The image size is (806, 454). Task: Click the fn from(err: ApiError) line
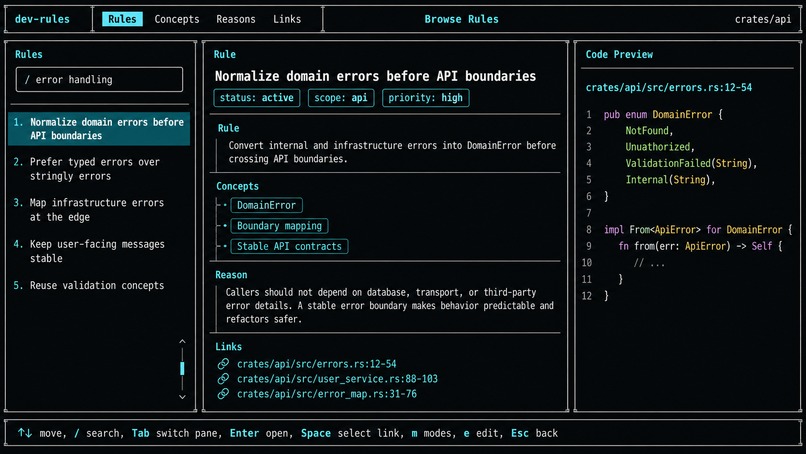(700, 246)
